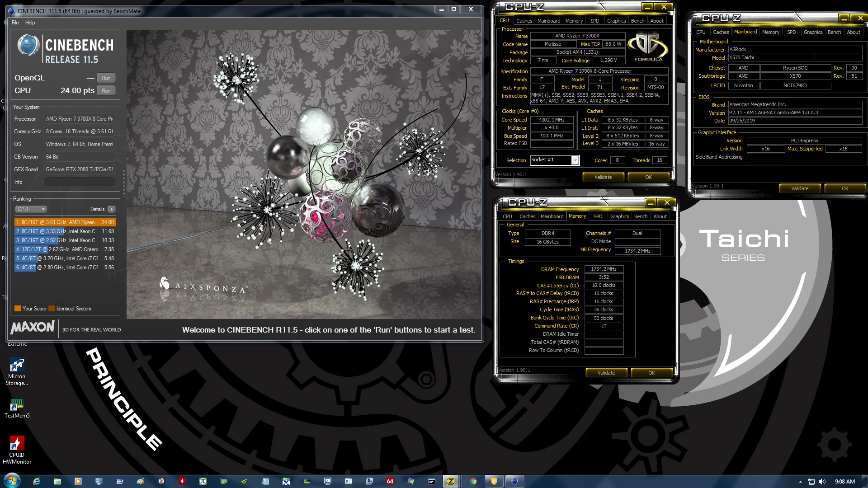Switch to the BenchMate shield taskbar icon
This screenshot has height=488, width=868.
(494, 481)
